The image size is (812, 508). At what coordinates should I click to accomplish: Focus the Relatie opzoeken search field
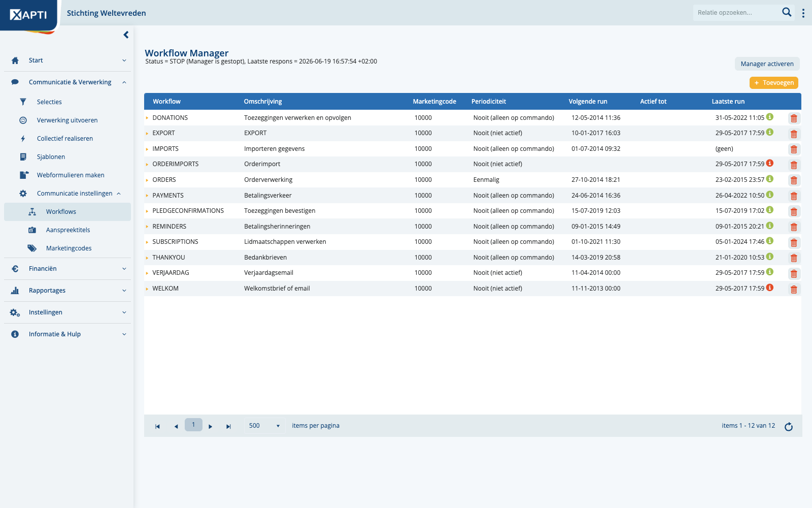pyautogui.click(x=737, y=13)
